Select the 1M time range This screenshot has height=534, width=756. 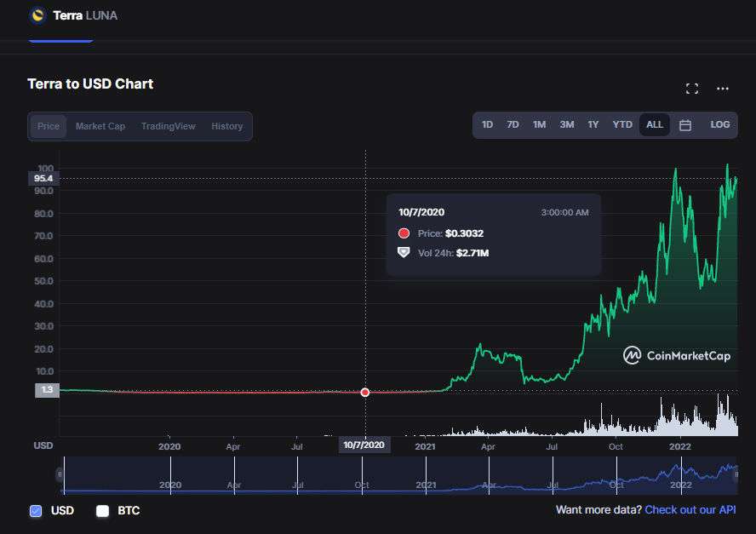click(539, 124)
